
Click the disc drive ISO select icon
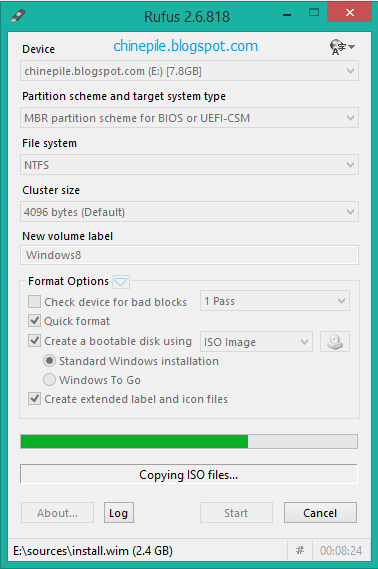click(335, 341)
